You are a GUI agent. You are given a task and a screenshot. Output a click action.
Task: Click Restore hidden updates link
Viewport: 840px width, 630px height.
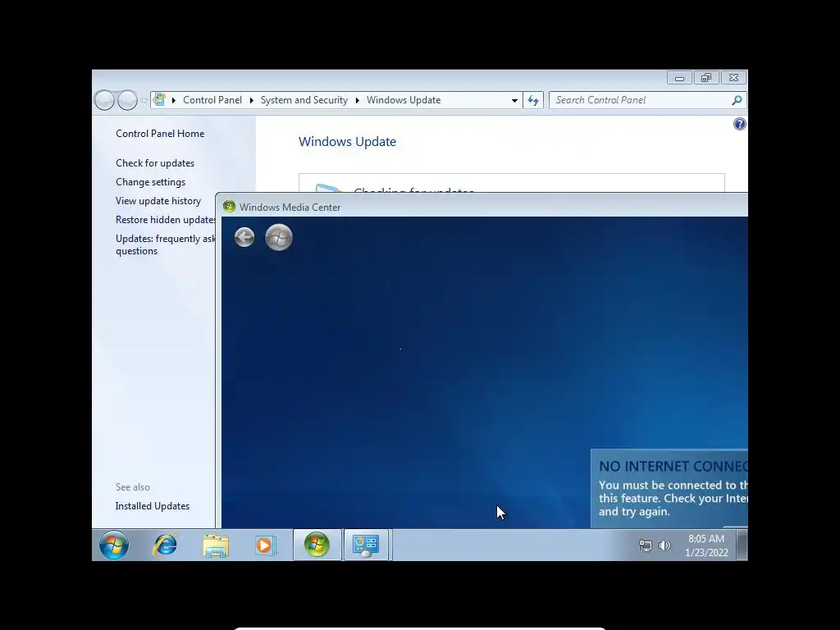pyautogui.click(x=166, y=220)
